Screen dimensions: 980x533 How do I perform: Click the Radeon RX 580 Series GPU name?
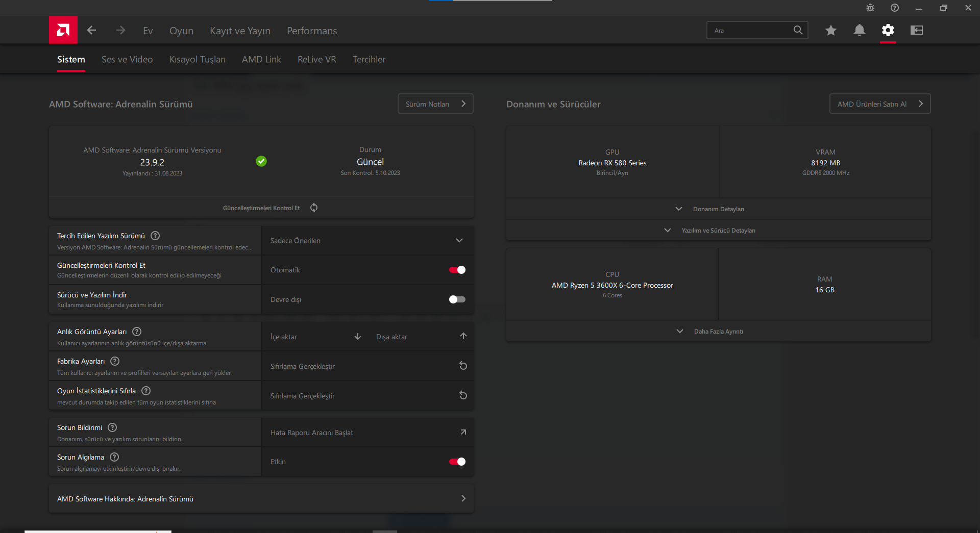[612, 163]
